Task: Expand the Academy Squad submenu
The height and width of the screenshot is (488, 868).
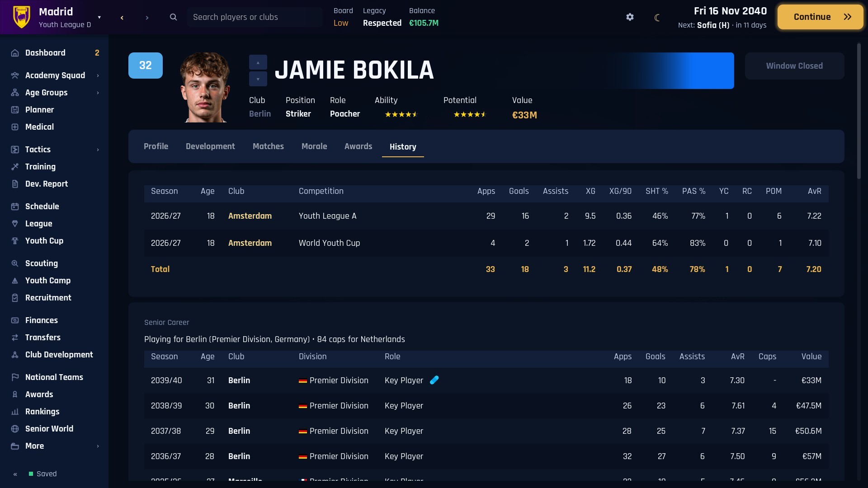Action: pos(98,75)
